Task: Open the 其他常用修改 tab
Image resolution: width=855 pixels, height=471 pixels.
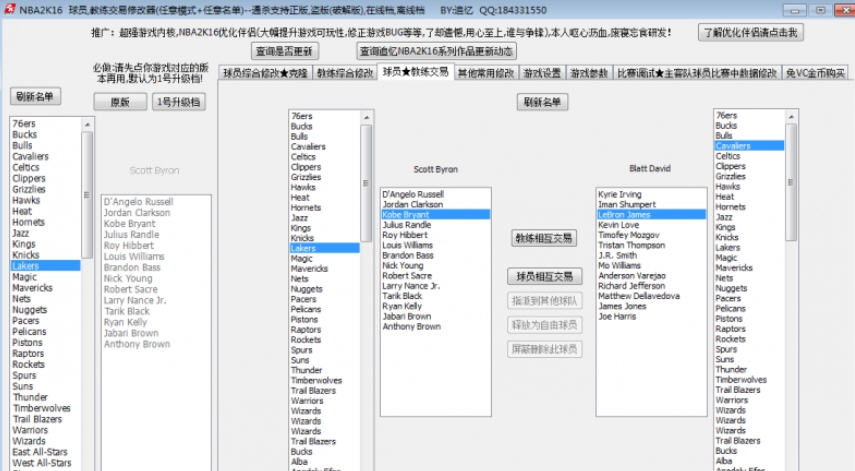Action: [x=486, y=73]
